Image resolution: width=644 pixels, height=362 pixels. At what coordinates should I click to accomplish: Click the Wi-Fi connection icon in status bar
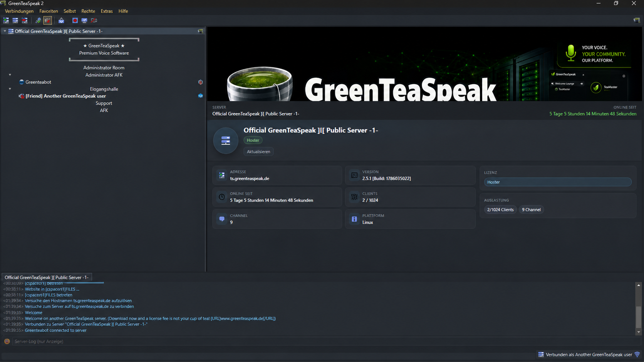(637, 355)
